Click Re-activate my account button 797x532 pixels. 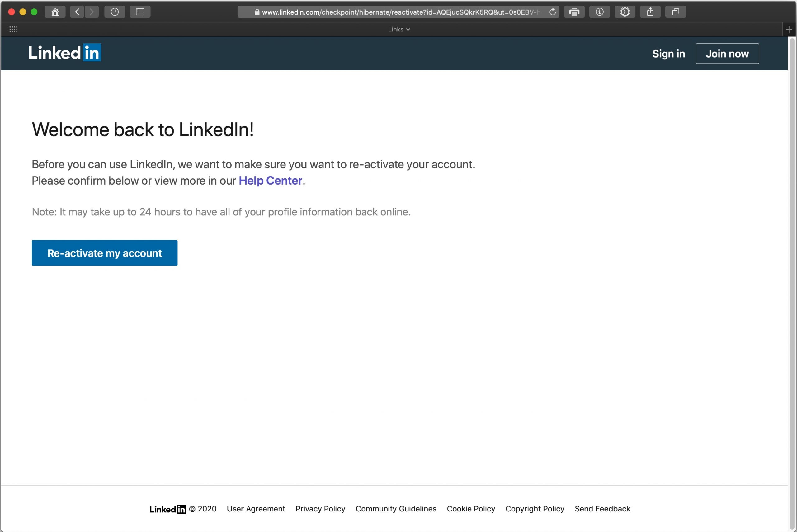click(x=105, y=253)
